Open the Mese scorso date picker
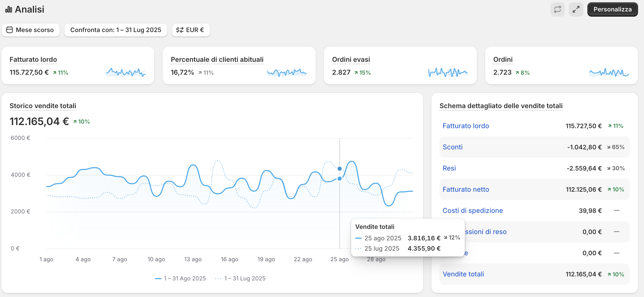 (x=31, y=30)
